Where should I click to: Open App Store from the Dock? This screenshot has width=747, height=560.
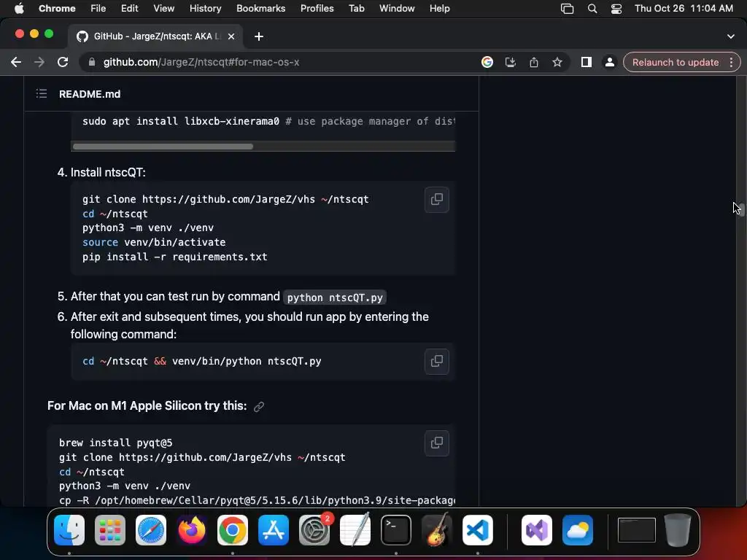click(274, 530)
